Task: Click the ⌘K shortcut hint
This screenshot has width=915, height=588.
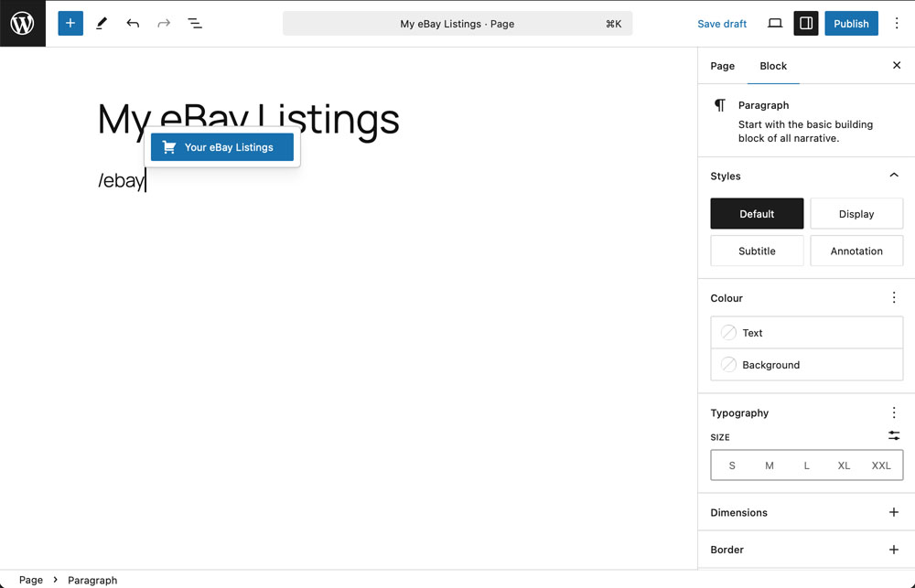Action: tap(613, 24)
